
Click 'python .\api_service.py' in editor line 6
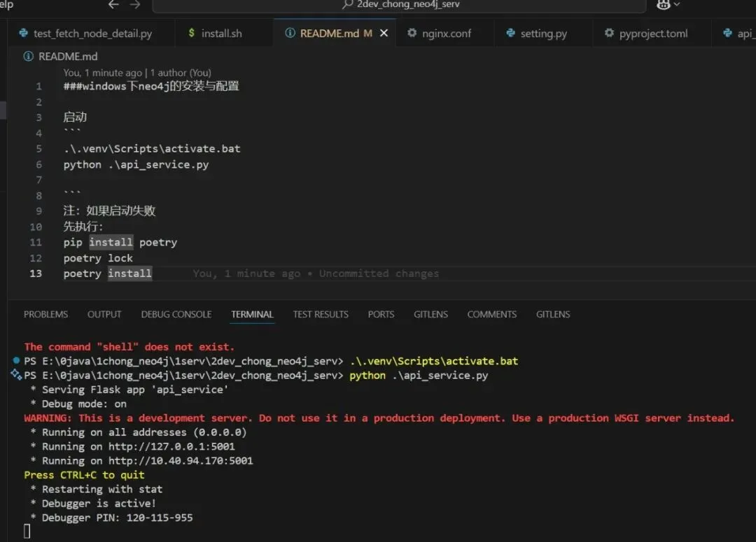(136, 165)
